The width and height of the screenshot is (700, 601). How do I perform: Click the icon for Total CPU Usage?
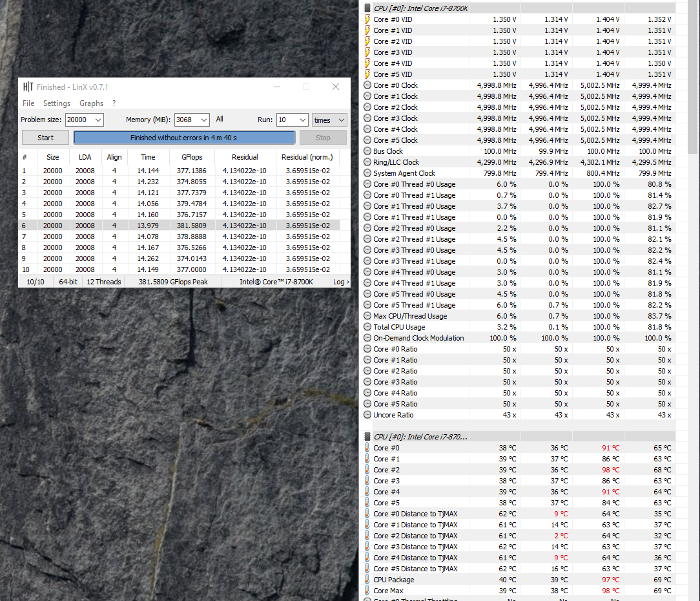tap(367, 326)
